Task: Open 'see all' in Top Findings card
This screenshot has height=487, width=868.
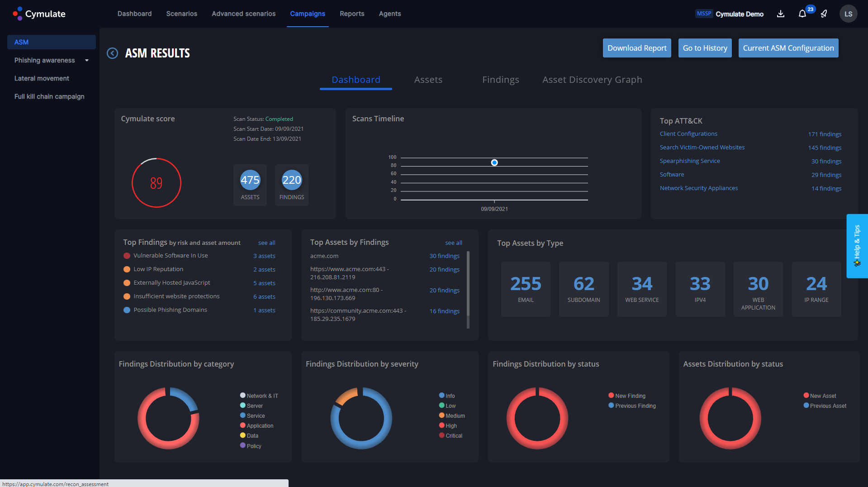Action: tap(266, 243)
